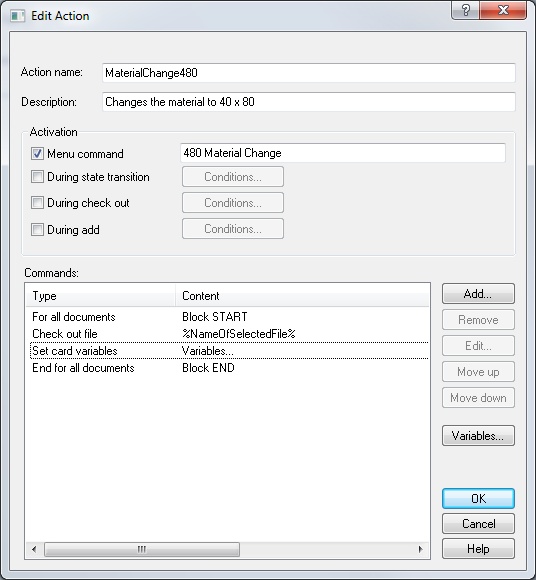Screen dimensions: 536x580
Task: Click the Action name input field
Action: 309,73
